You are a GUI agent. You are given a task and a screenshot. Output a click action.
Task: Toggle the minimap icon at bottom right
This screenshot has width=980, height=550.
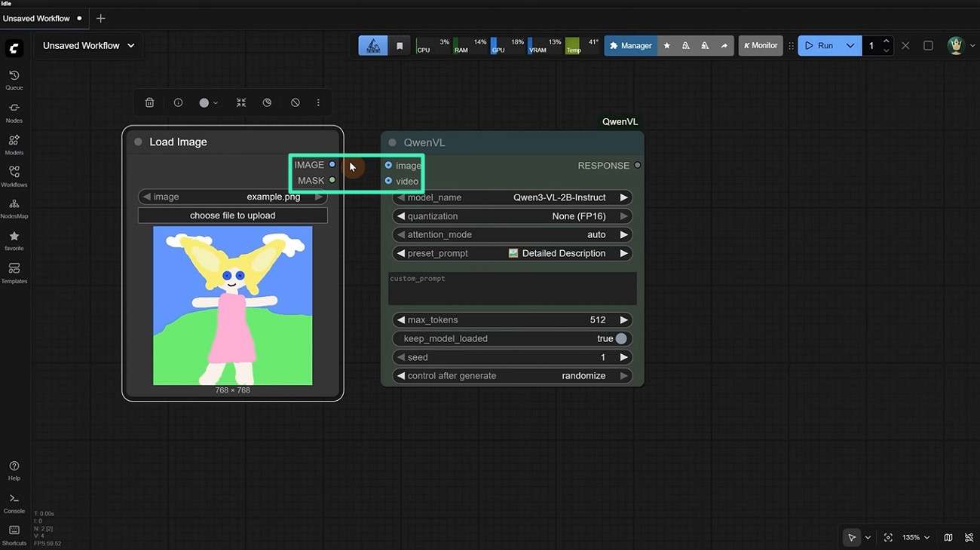948,537
